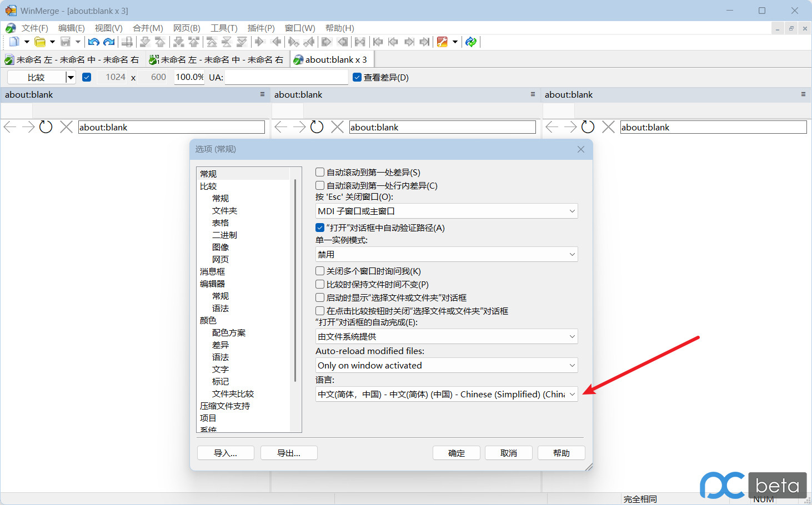Enable 自动滚动到第一处行内差异(C) checkbox
The image size is (812, 505).
(320, 185)
